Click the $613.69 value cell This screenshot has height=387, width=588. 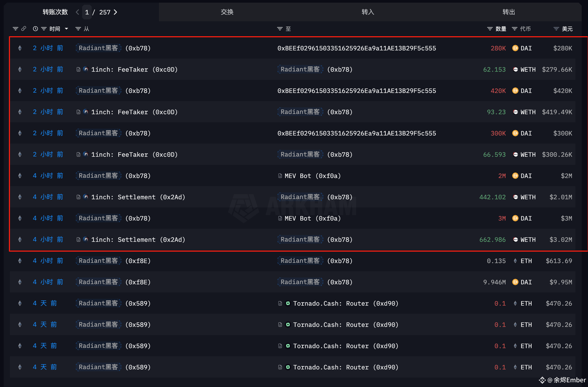(559, 261)
